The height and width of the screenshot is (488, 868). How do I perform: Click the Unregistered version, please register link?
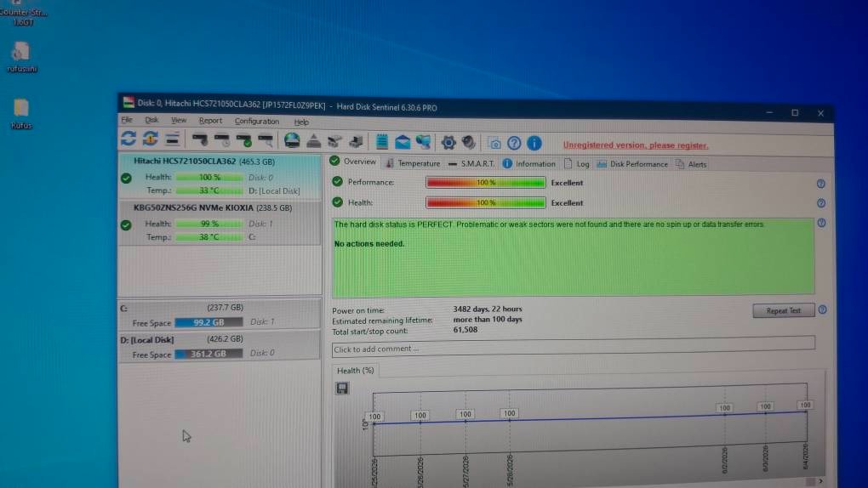[636, 145]
